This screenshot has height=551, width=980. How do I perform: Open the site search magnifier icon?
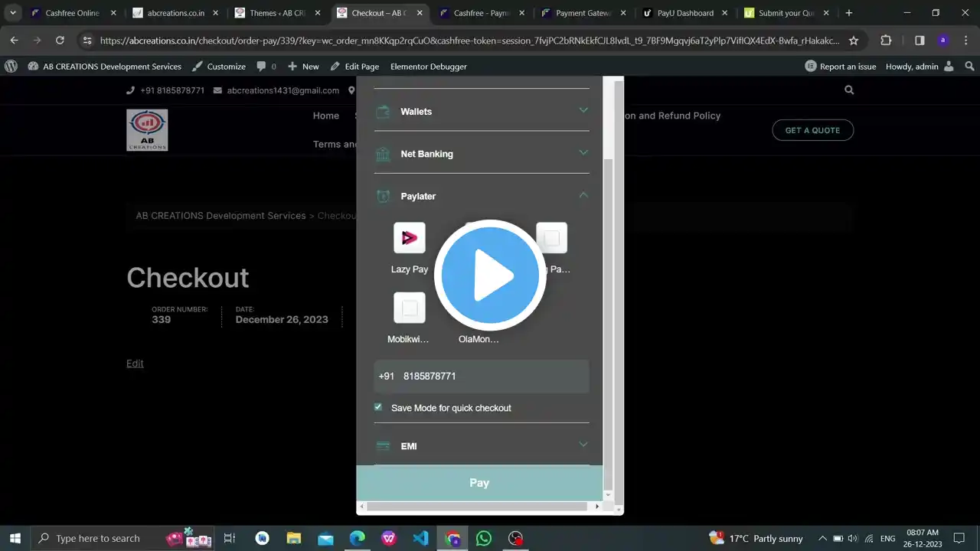pyautogui.click(x=849, y=90)
